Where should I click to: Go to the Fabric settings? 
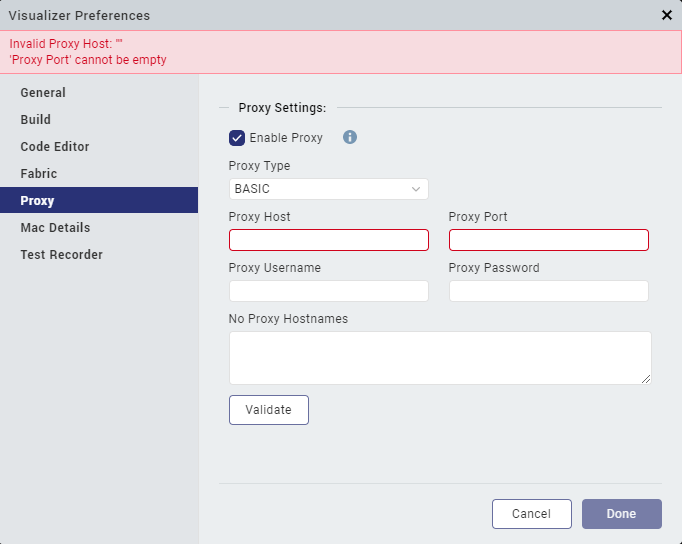39,174
